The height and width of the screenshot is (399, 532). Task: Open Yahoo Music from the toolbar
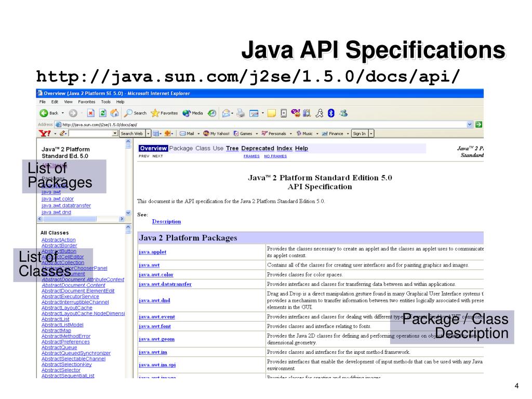[x=304, y=134]
